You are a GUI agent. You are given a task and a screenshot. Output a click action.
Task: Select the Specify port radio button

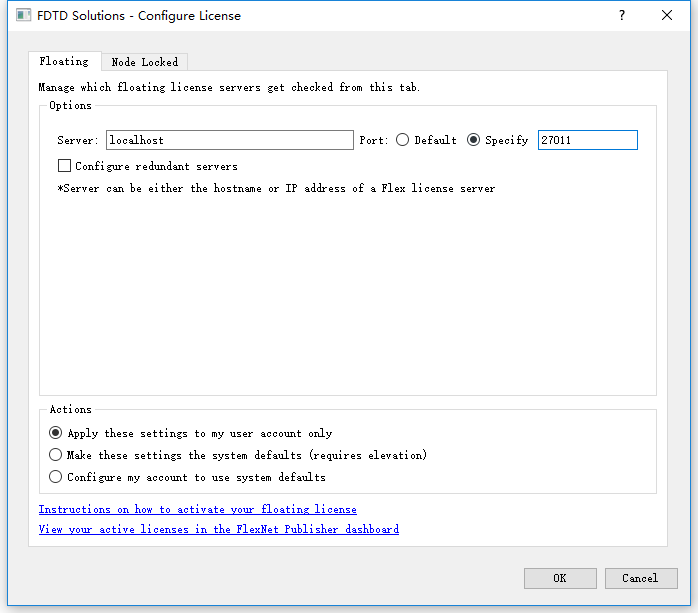coord(473,140)
